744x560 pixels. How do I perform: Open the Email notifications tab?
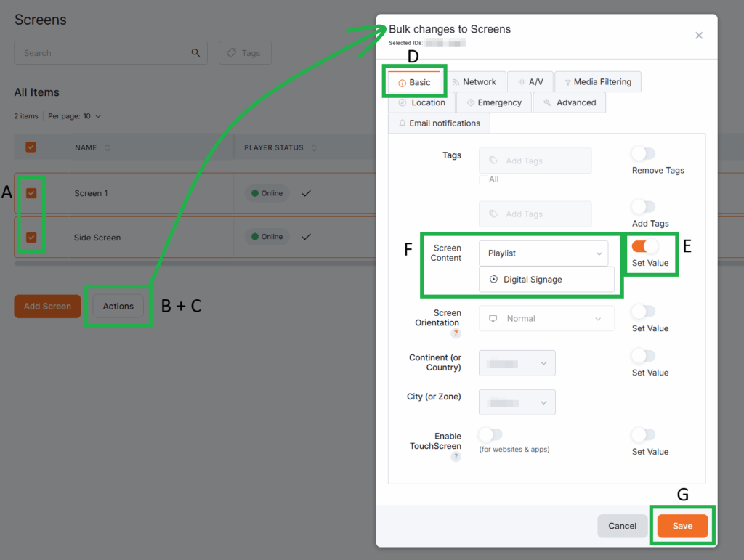pos(438,123)
